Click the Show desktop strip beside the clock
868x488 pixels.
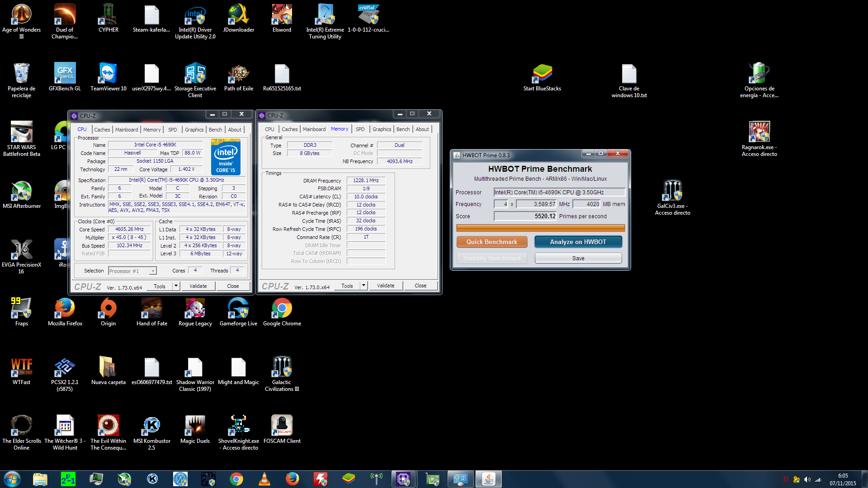tap(864, 479)
